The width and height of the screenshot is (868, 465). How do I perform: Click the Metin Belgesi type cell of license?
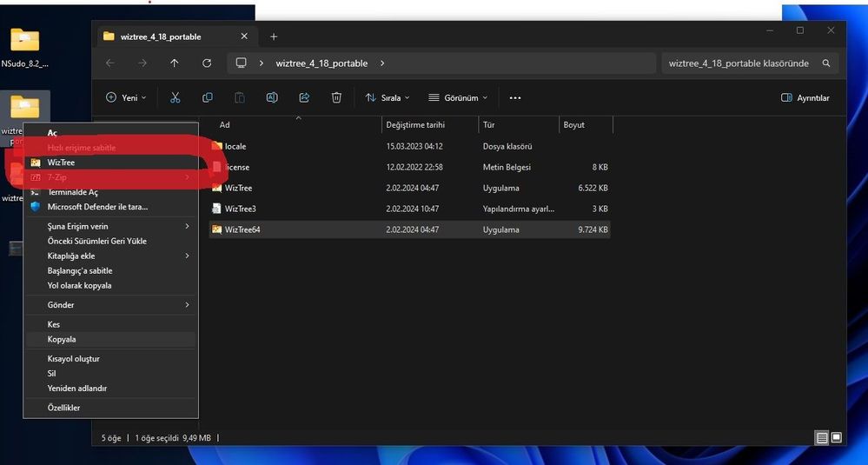click(x=507, y=167)
